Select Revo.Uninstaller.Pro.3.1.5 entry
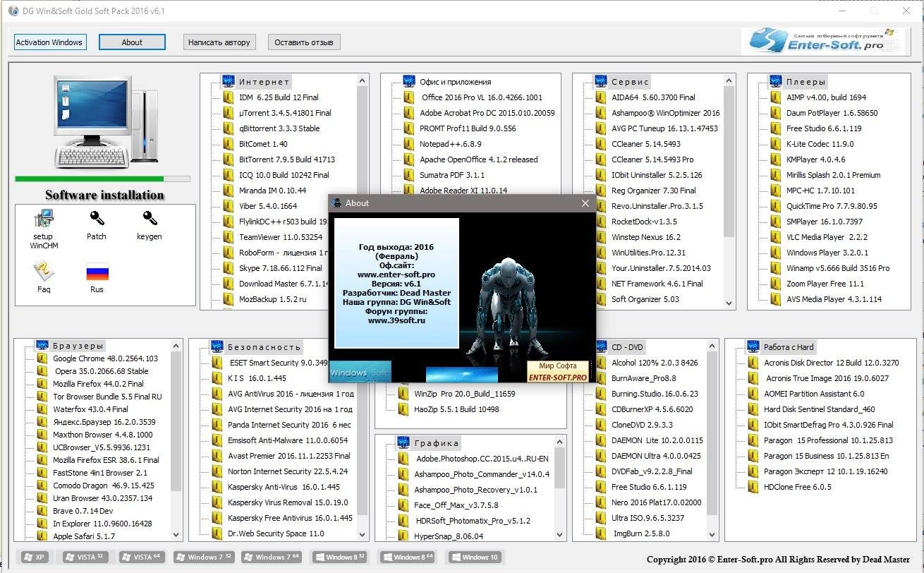The width and height of the screenshot is (924, 573). [657, 206]
